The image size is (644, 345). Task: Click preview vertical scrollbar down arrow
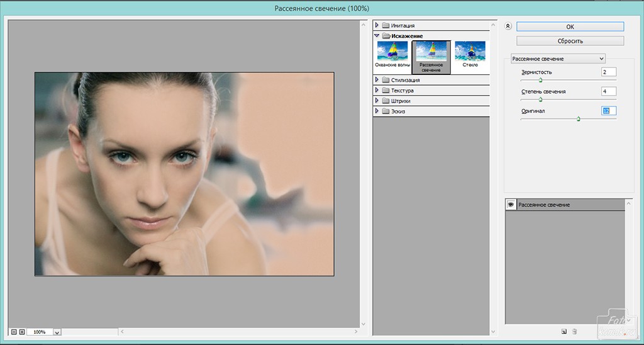(364, 324)
